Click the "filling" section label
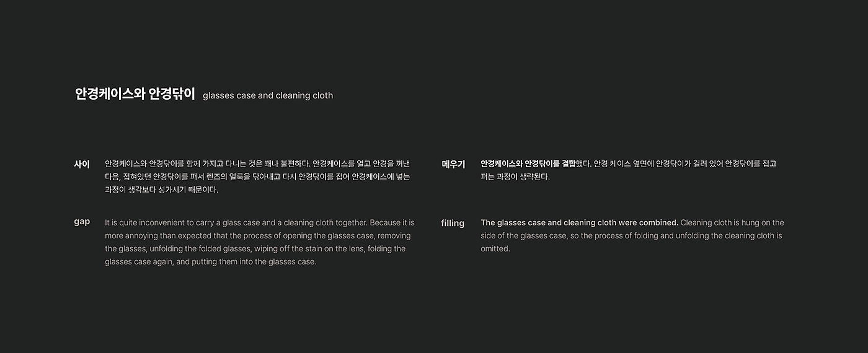Image resolution: width=868 pixels, height=353 pixels. coord(453,223)
